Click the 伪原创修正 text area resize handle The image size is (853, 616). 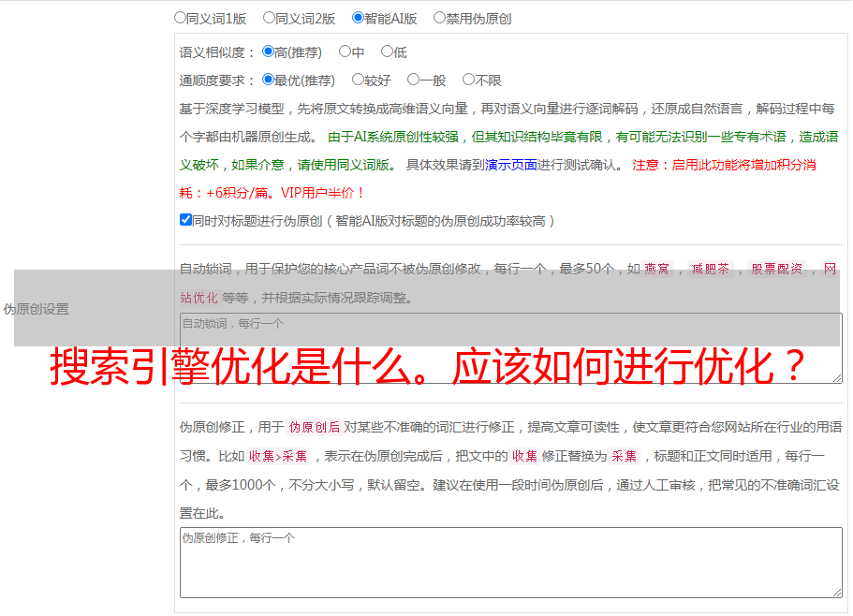point(837,593)
